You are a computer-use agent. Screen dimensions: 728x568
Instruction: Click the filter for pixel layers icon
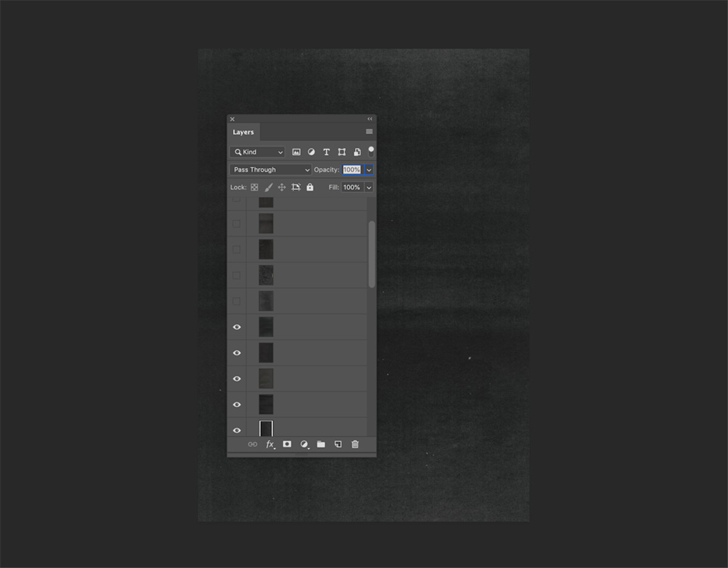(296, 152)
